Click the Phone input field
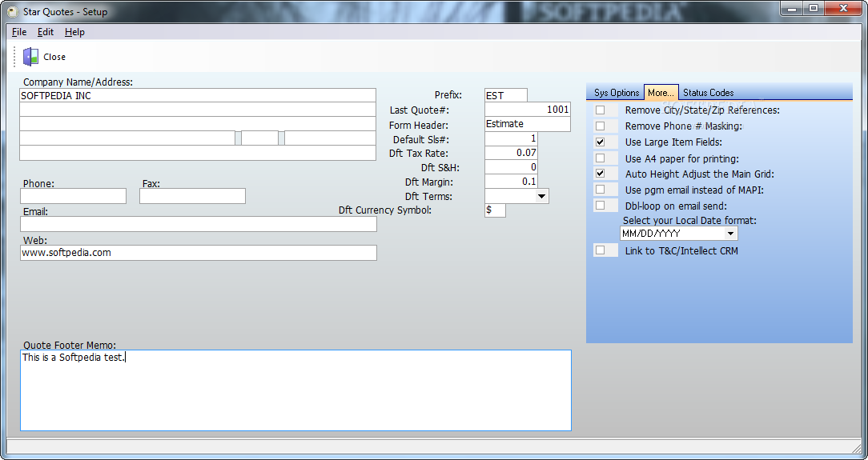 (x=73, y=196)
